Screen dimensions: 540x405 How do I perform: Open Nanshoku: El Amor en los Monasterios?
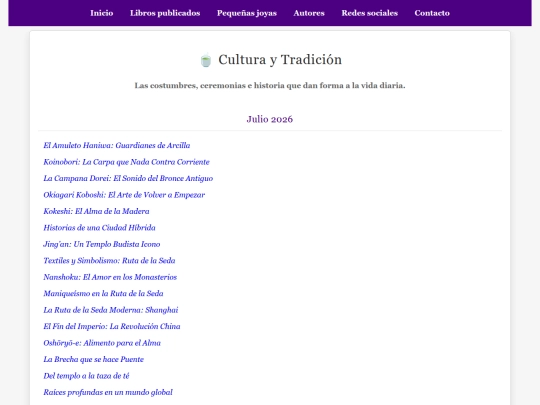tap(110, 277)
